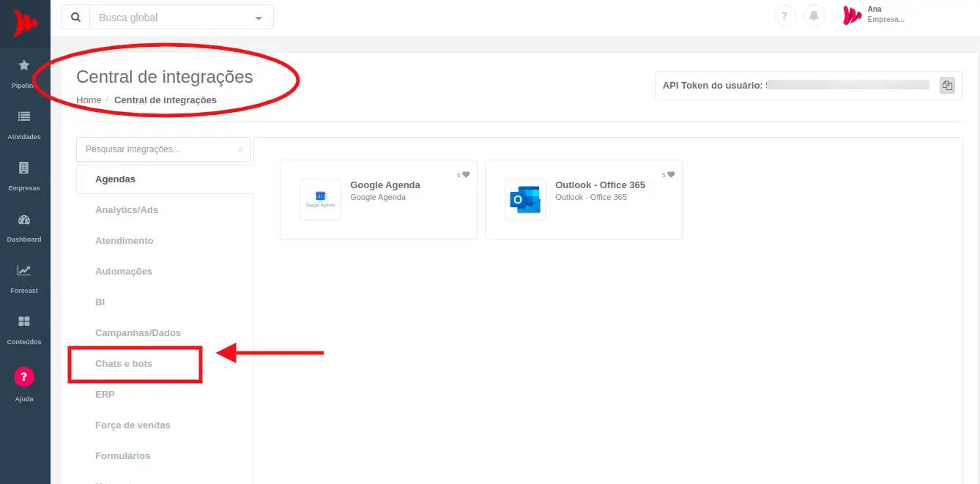Select the Analytics/Ads category

(x=127, y=210)
